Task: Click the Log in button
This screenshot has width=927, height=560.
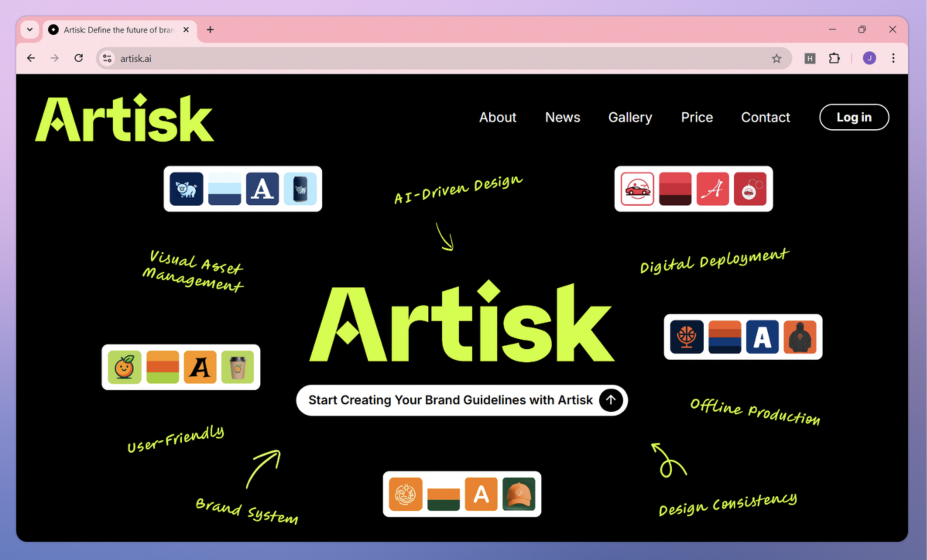Action: pos(854,117)
